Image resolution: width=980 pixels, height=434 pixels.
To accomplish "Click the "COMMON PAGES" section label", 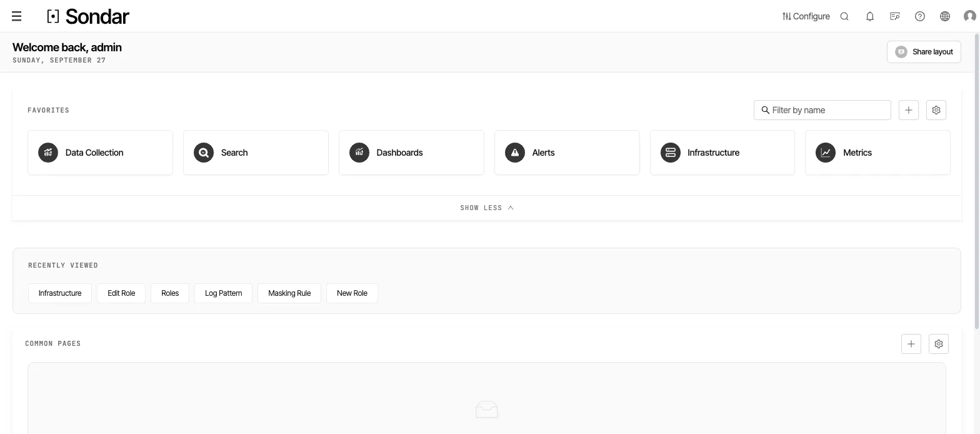I will pos(53,343).
